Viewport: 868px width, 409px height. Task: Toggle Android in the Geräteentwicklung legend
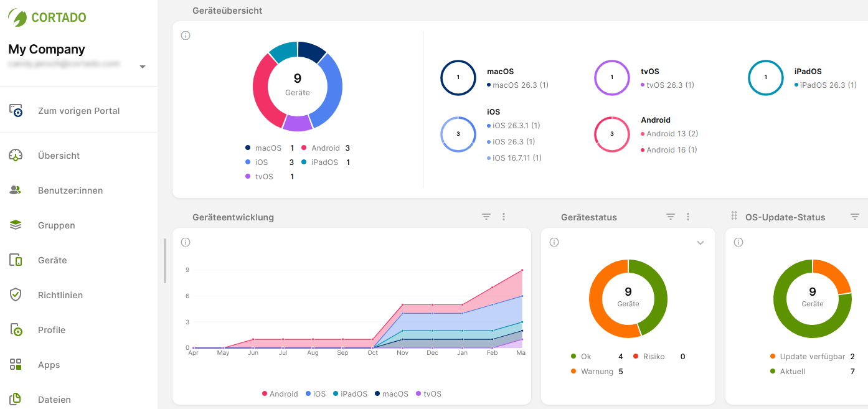tap(280, 393)
